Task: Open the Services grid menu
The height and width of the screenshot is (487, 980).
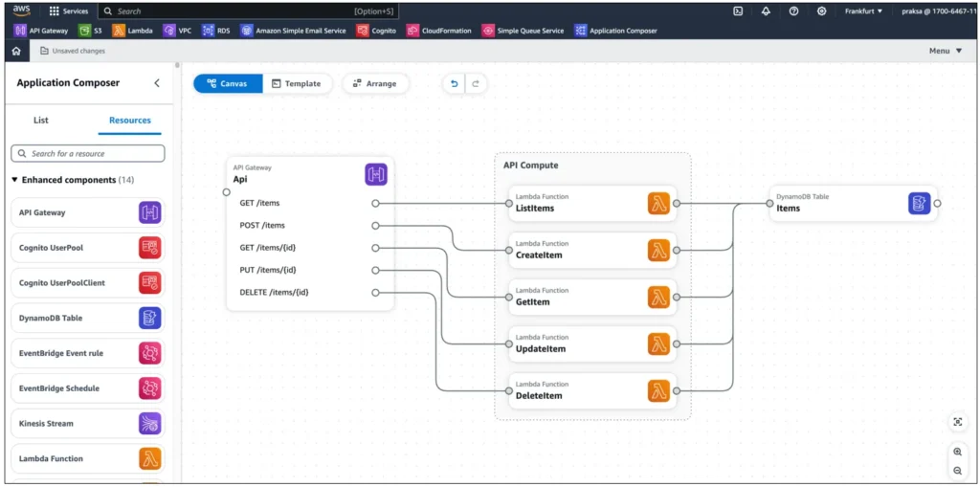Action: coord(69,11)
